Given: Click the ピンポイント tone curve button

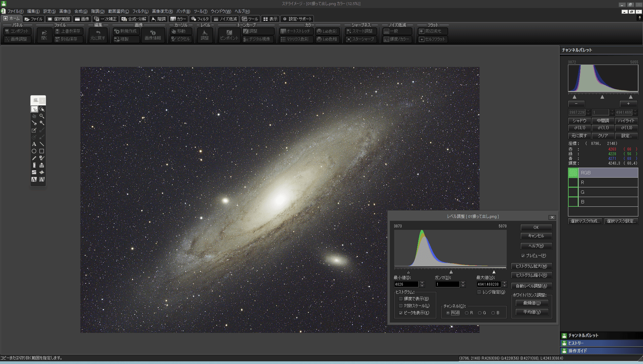Looking at the screenshot, I should coord(229,35).
